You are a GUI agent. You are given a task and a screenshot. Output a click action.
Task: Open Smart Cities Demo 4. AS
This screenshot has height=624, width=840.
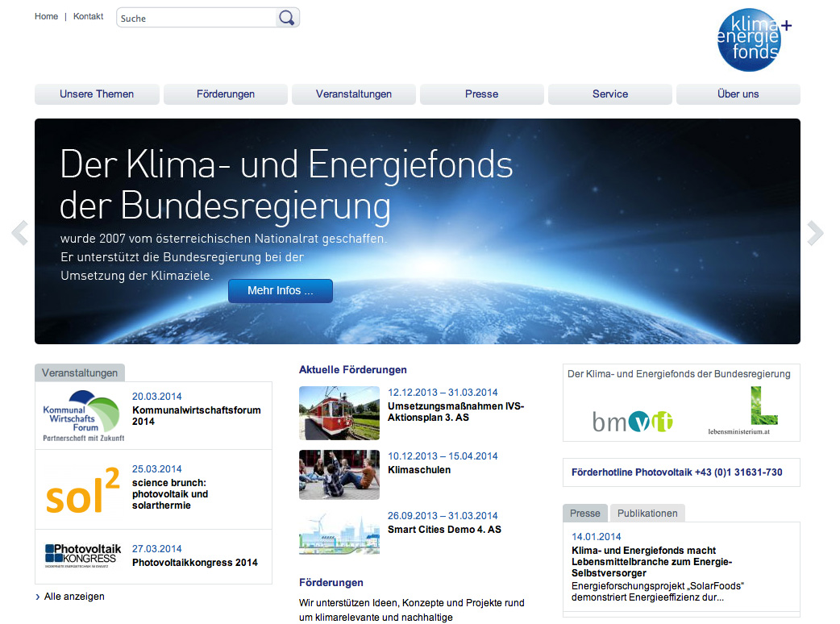(x=445, y=529)
